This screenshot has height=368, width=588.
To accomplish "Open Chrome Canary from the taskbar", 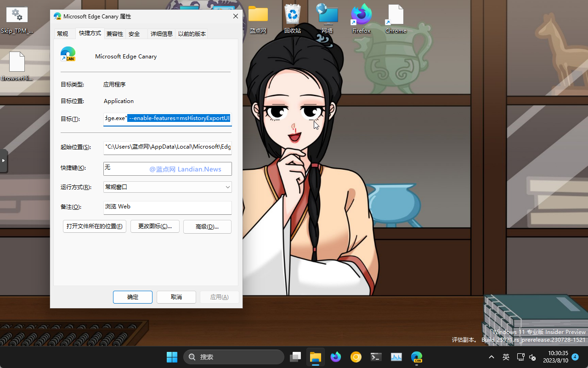I will click(356, 357).
